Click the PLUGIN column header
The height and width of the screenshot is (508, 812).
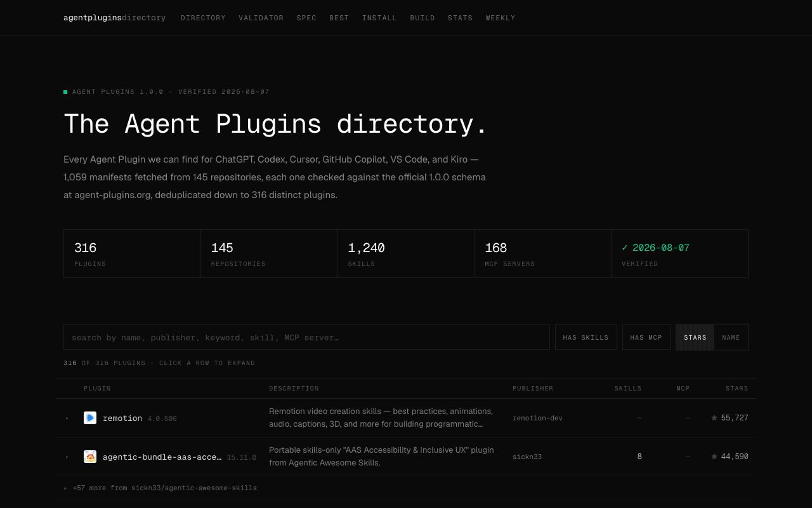(97, 389)
